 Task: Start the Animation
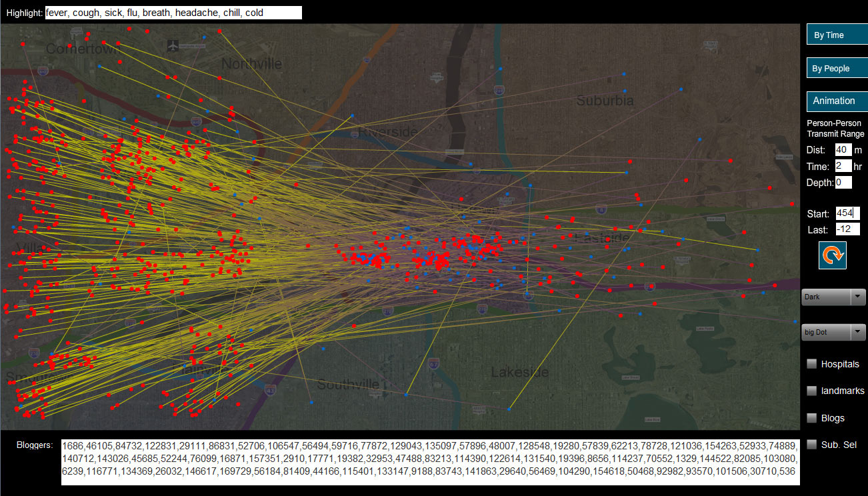click(x=837, y=101)
